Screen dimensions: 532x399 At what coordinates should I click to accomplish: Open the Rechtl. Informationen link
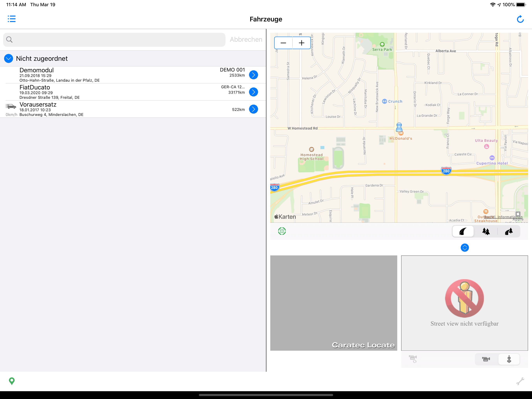coord(503,217)
